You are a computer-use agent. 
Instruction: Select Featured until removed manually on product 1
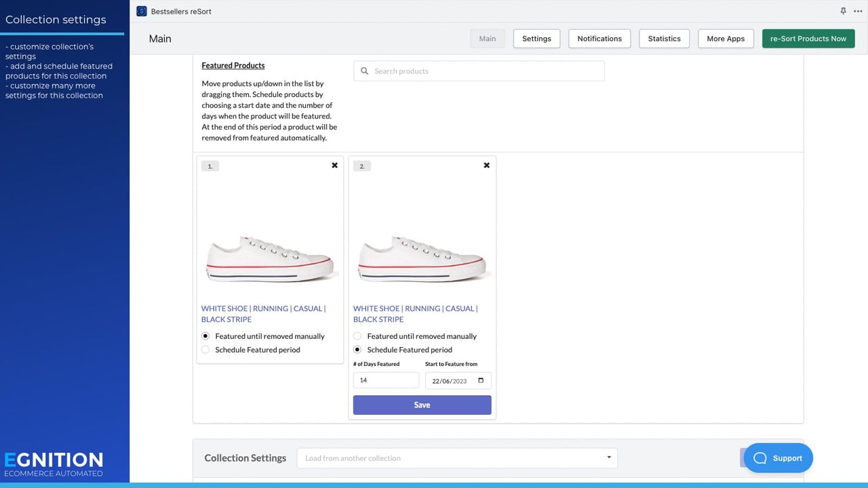click(x=205, y=336)
